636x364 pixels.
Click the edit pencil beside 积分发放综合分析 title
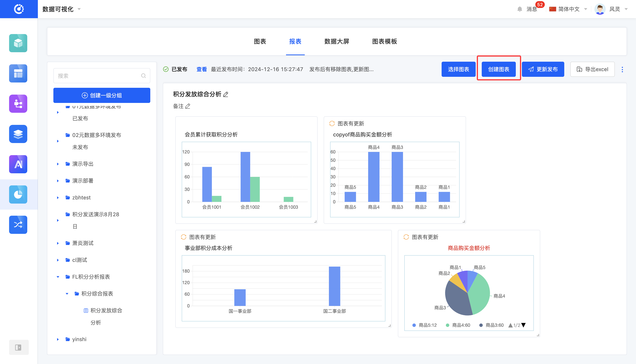[x=226, y=95]
